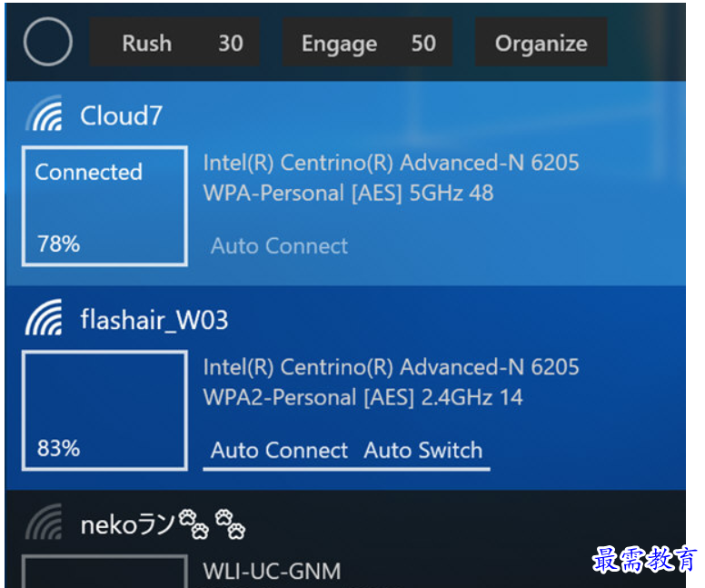Image resolution: width=705 pixels, height=588 pixels.
Task: Select the nekoラン network name
Action: tap(163, 524)
